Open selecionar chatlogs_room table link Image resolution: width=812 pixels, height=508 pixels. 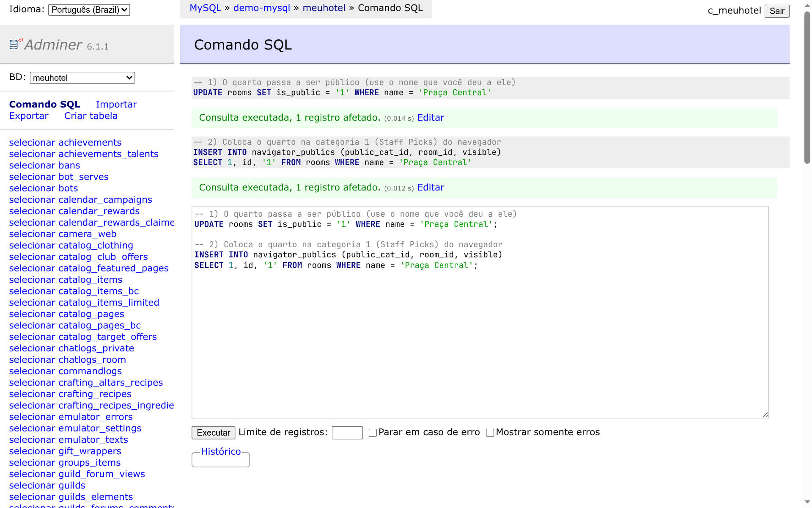(x=68, y=360)
